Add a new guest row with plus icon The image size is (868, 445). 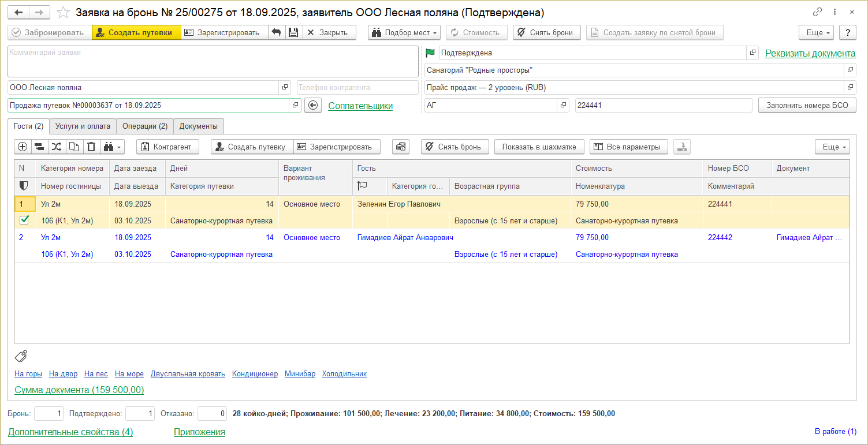click(23, 147)
